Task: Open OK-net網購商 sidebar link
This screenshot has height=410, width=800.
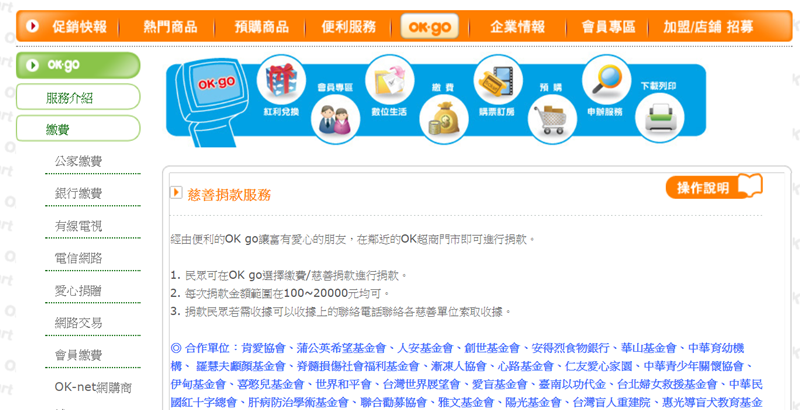Action: click(x=93, y=388)
